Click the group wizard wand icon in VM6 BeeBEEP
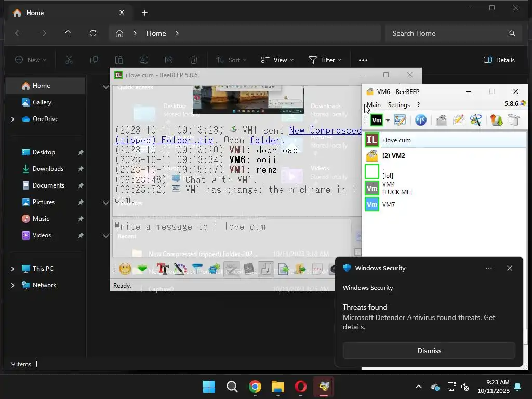Image resolution: width=532 pixels, height=399 pixels. [476, 120]
